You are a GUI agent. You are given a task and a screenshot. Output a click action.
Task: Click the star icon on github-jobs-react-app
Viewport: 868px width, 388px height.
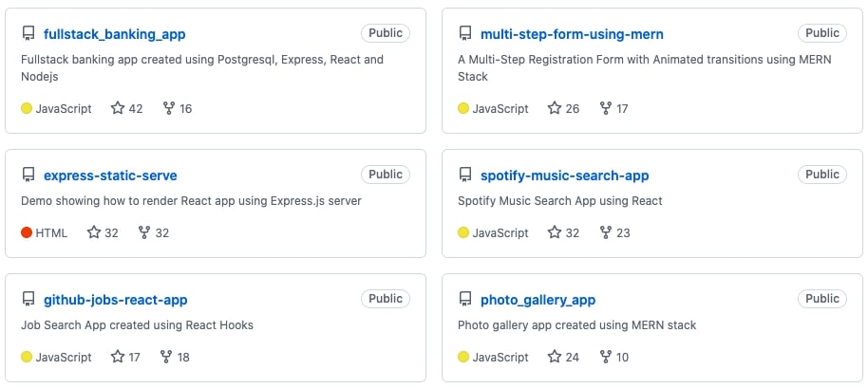118,357
